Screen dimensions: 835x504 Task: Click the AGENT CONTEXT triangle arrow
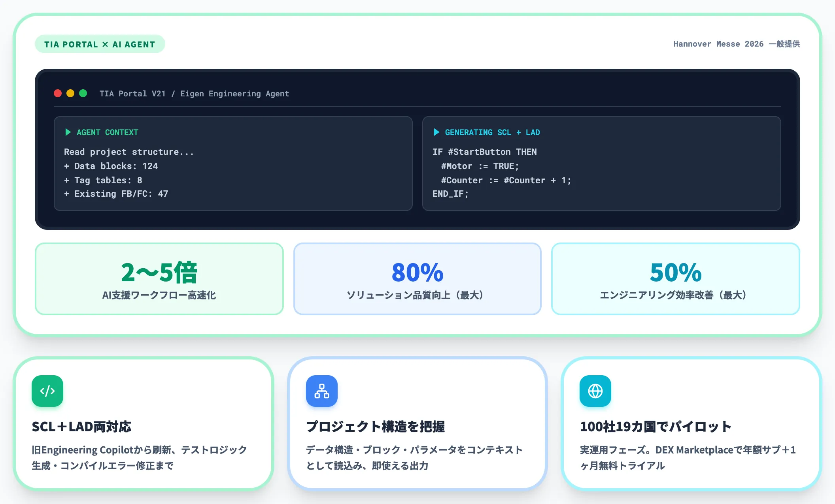click(x=68, y=132)
